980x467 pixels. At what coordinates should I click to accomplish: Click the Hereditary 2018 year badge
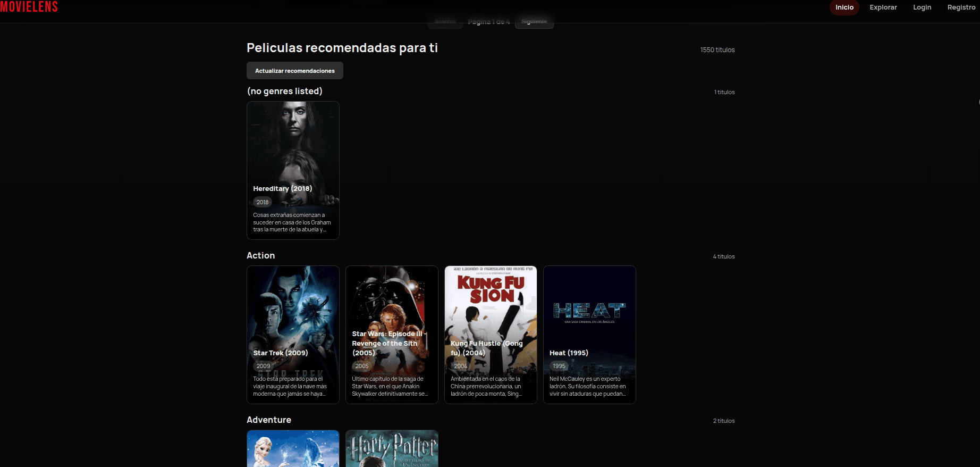pyautogui.click(x=263, y=202)
